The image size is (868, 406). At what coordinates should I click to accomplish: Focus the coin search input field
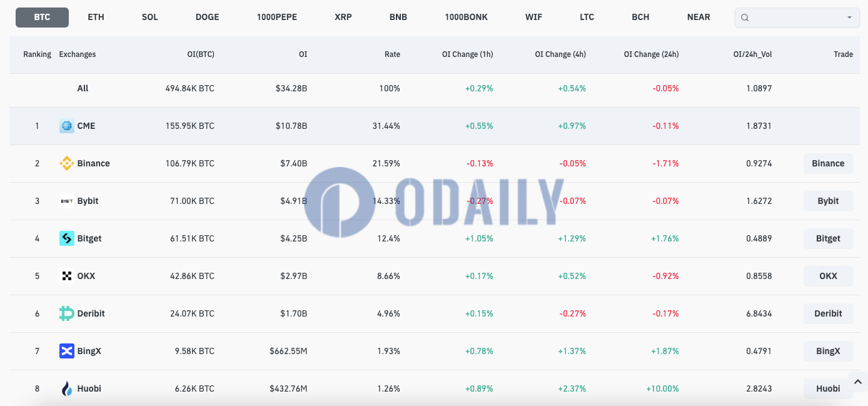pyautogui.click(x=797, y=18)
